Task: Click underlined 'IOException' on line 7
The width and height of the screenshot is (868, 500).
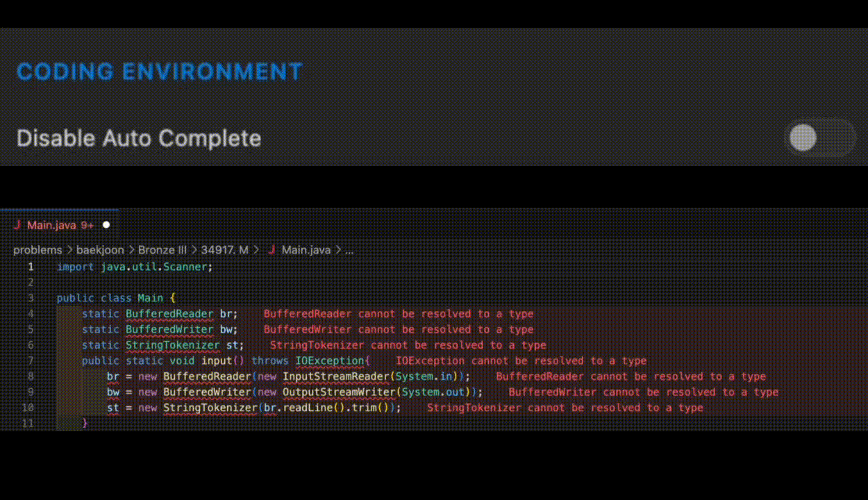Action: coord(330,360)
